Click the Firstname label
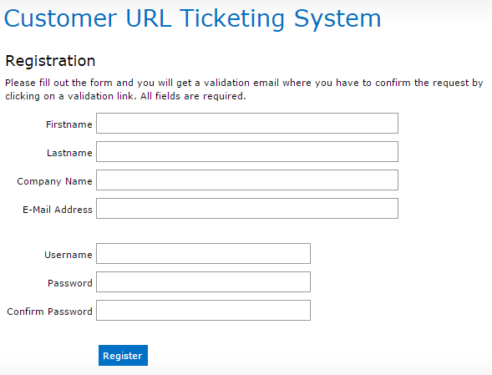This screenshot has height=375, width=492. (x=69, y=124)
